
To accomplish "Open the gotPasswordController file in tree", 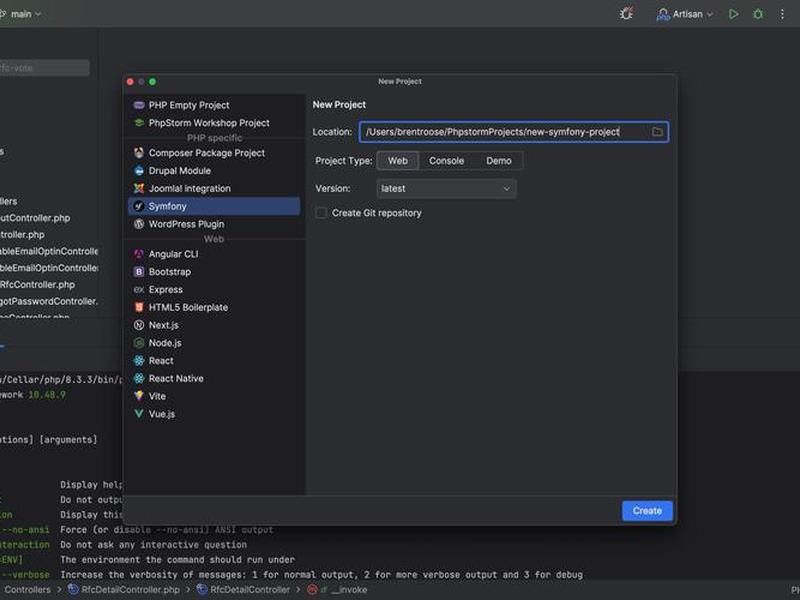I will 49,302.
